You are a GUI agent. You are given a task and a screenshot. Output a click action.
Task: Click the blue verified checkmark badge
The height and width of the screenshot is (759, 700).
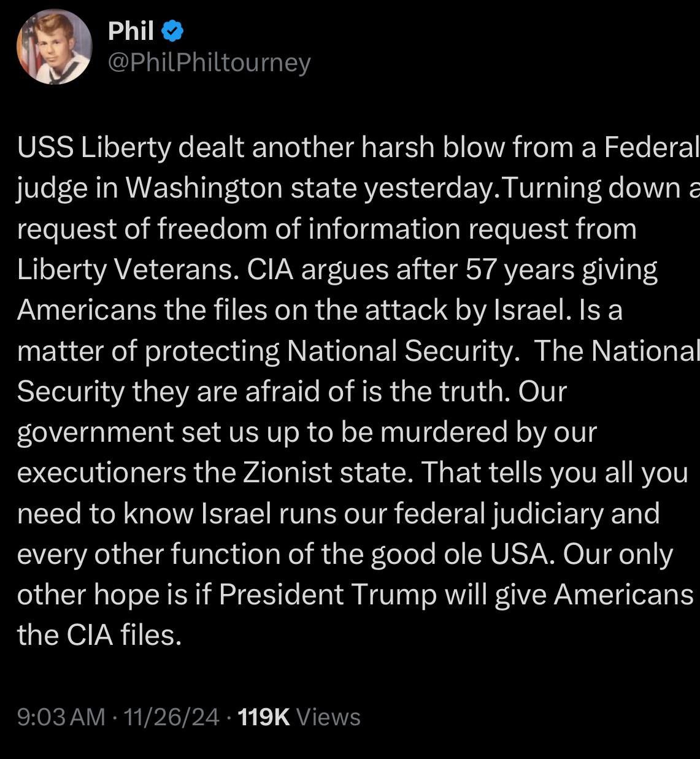(172, 31)
